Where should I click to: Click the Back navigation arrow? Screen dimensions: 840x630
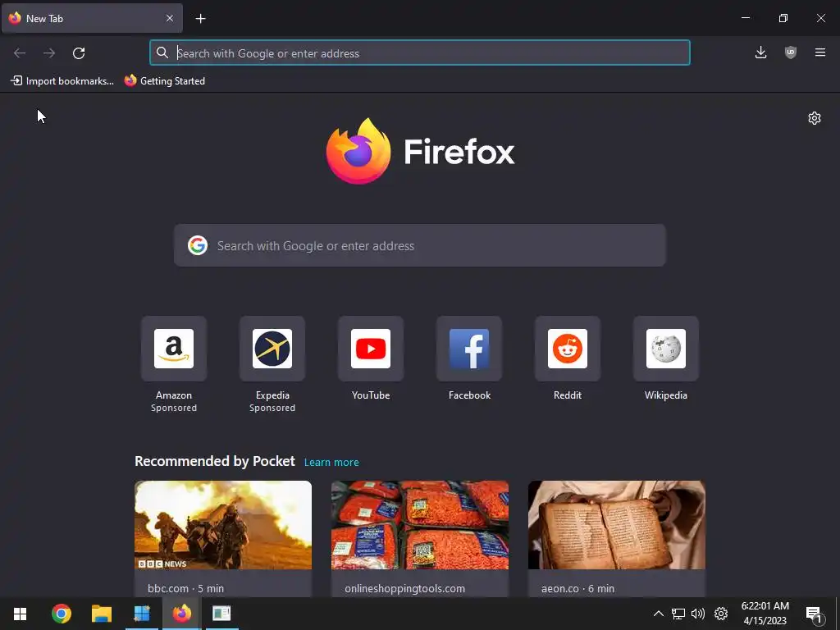pos(20,53)
